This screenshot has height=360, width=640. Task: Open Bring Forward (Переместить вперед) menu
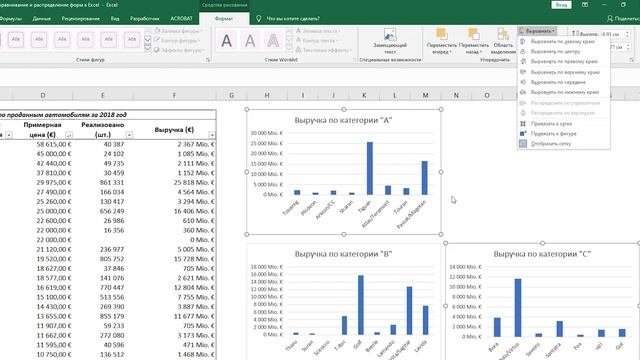[x=442, y=41]
